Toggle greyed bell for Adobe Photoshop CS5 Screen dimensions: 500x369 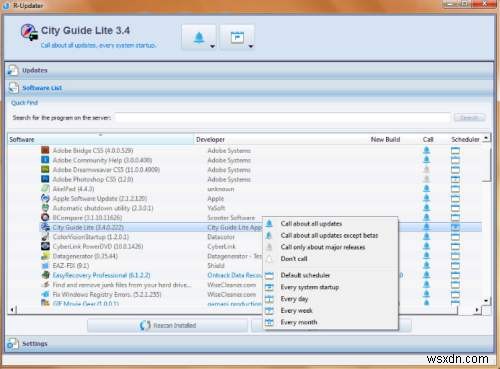(426, 179)
